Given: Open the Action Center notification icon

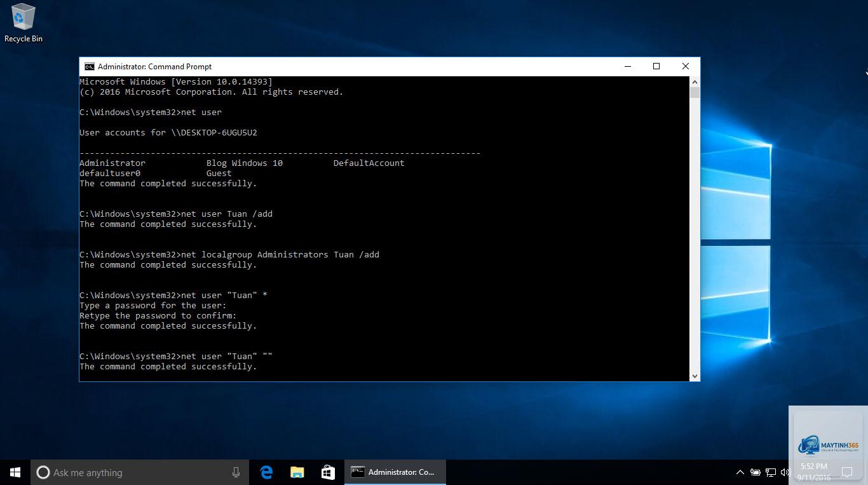Looking at the screenshot, I should coord(846,472).
